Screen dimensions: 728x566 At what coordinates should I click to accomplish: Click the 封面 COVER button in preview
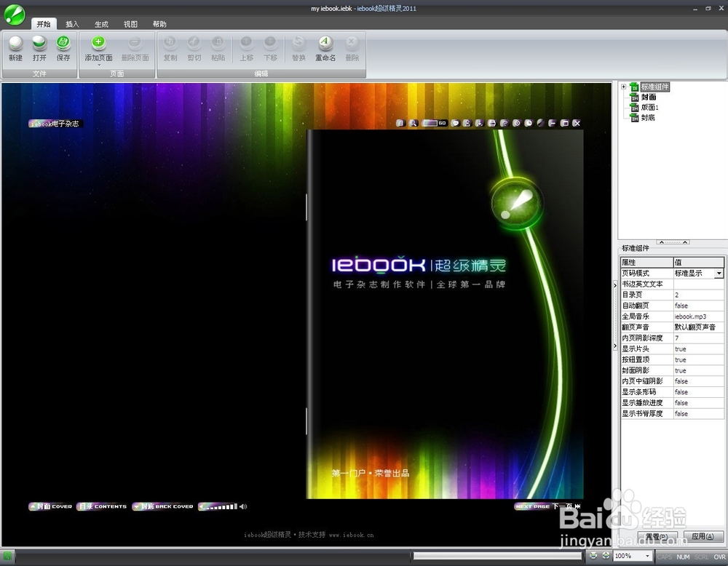(51, 506)
